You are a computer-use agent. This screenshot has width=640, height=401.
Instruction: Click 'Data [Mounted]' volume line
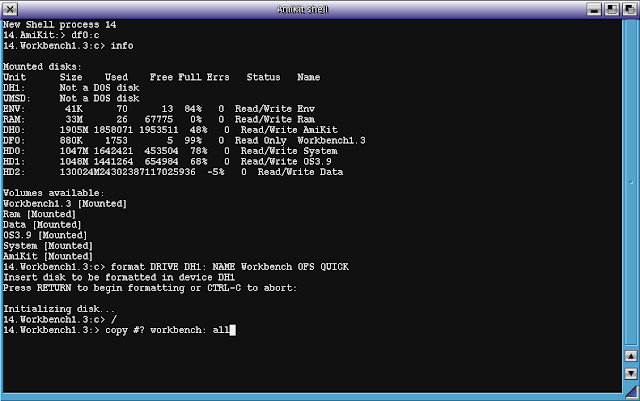[x=42, y=225]
